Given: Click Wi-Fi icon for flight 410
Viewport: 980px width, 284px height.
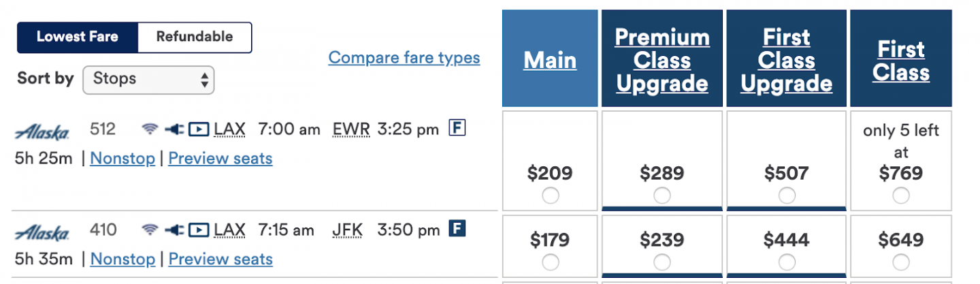Looking at the screenshot, I should pyautogui.click(x=150, y=230).
